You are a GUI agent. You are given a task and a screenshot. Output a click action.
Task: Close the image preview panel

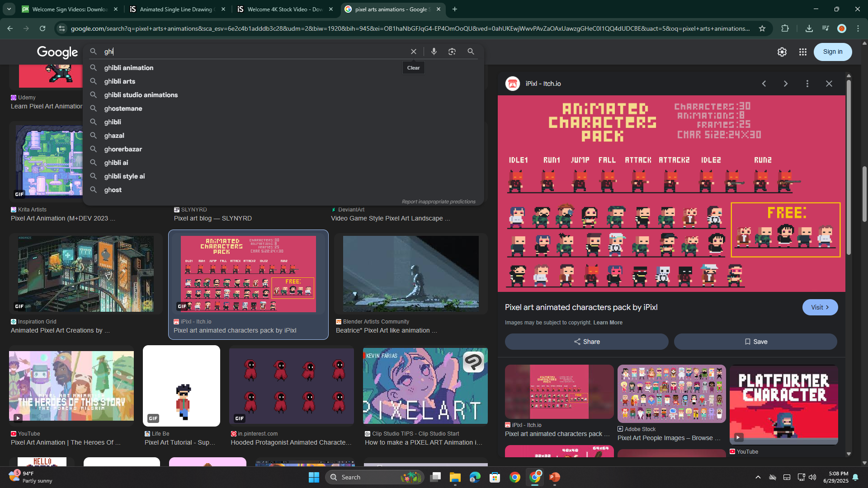click(829, 84)
